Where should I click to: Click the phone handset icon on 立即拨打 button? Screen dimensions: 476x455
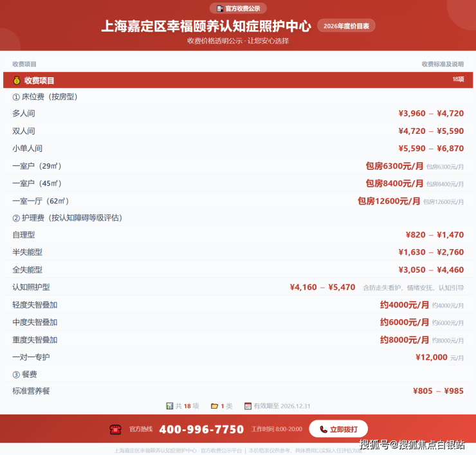pos(324,429)
